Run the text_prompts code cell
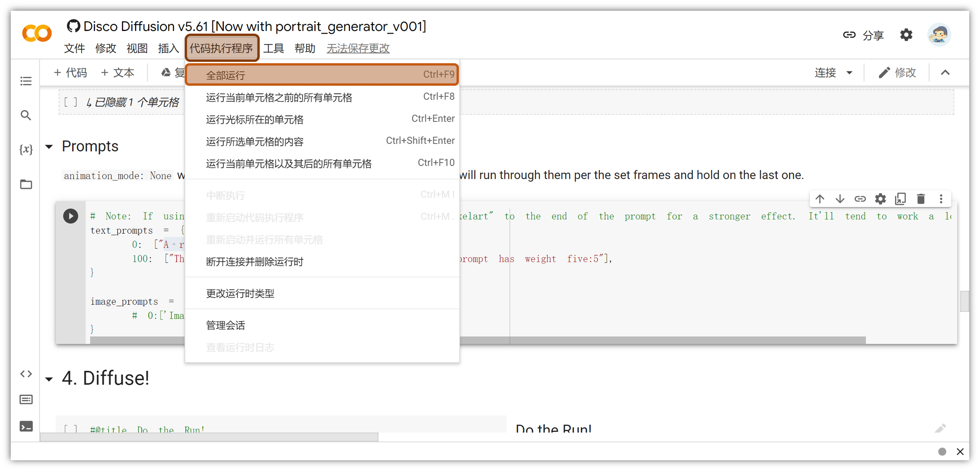Viewport: 980px width, 471px height. click(70, 216)
